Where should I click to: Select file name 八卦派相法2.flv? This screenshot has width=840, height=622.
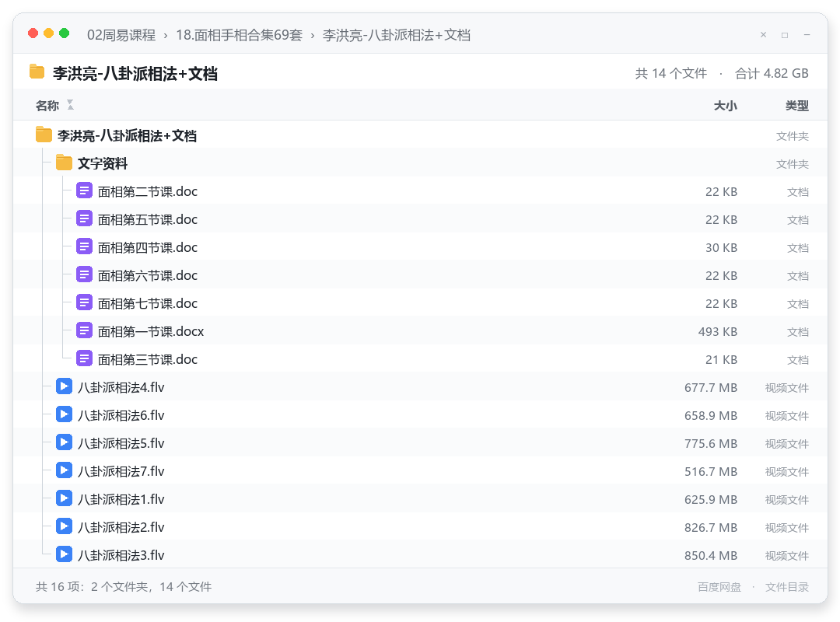click(x=121, y=527)
